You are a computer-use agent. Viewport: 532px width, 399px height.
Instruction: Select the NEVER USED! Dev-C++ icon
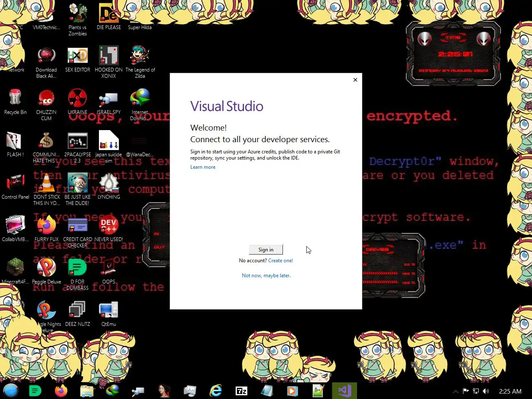point(109,229)
